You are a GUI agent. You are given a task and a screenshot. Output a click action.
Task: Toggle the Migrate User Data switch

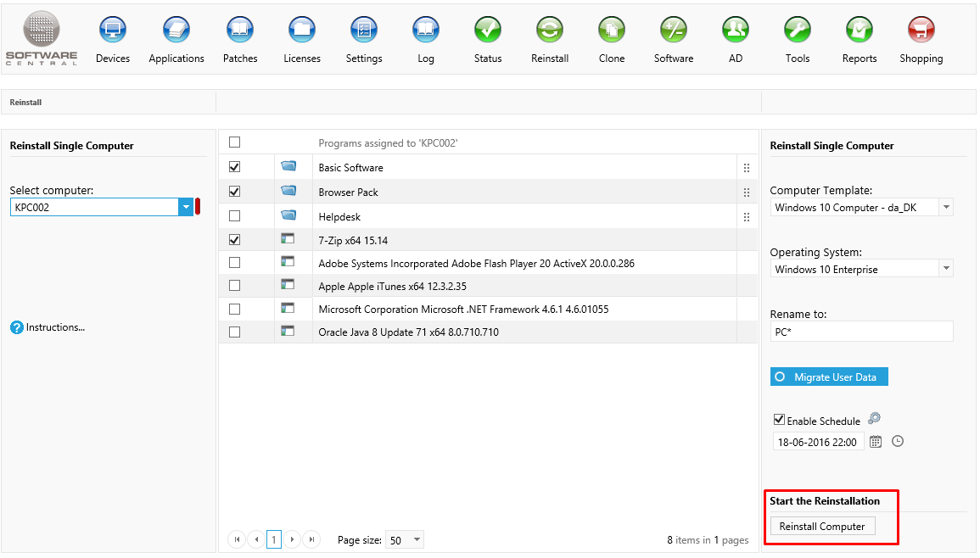coord(828,377)
